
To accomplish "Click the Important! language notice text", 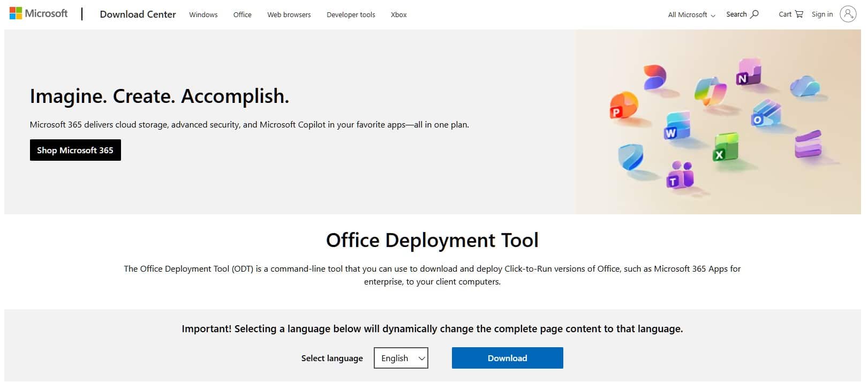I will point(432,329).
